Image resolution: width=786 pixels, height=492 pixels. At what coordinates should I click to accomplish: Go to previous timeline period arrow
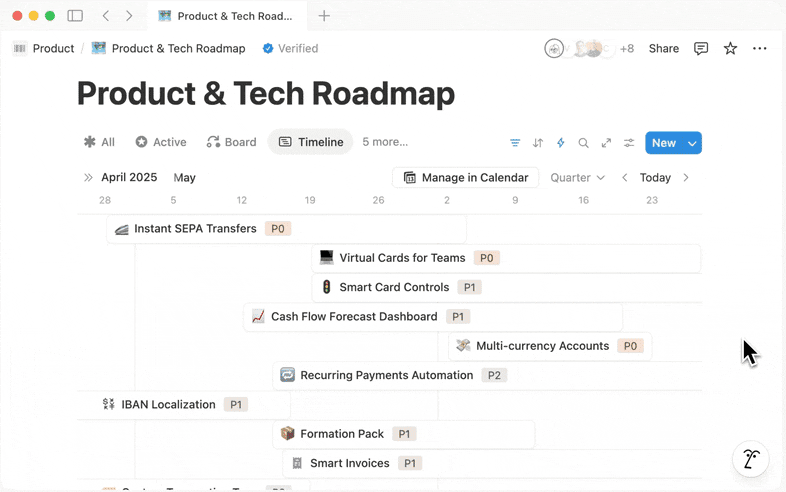click(x=625, y=178)
